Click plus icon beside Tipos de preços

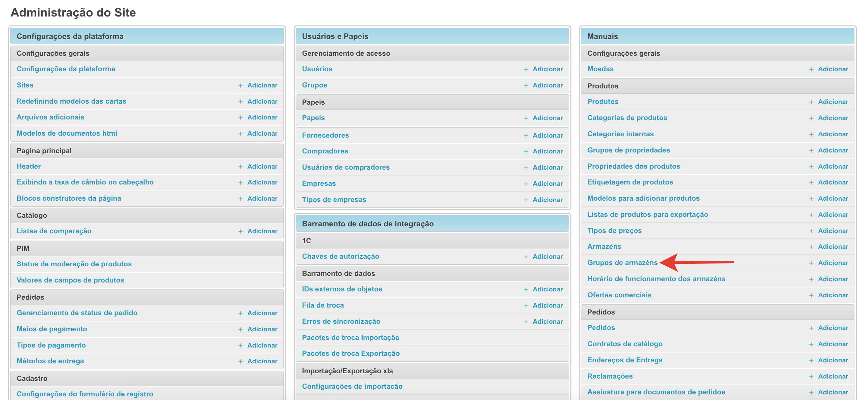[811, 231]
